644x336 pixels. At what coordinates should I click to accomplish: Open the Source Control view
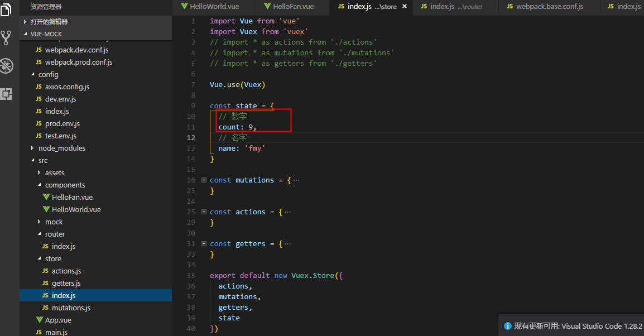pyautogui.click(x=6, y=38)
